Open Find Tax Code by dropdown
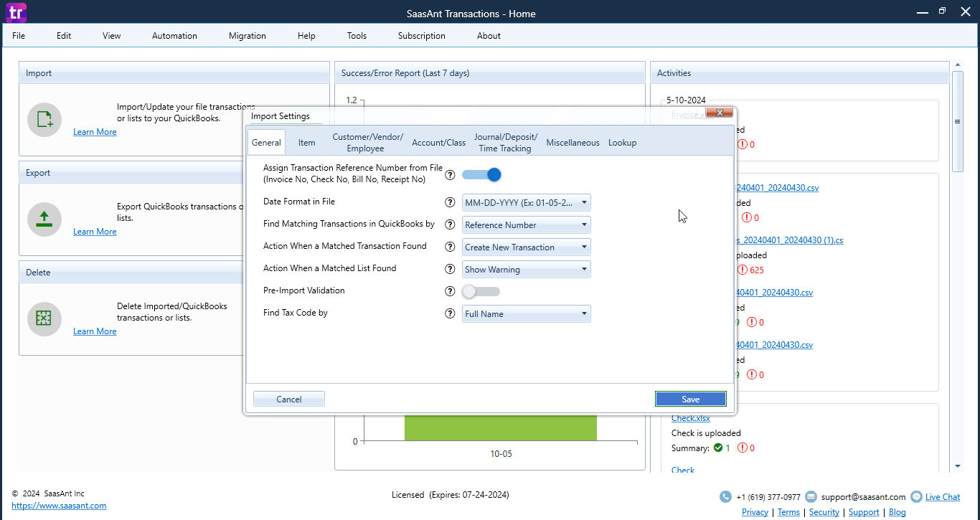980x520 pixels. pos(527,313)
